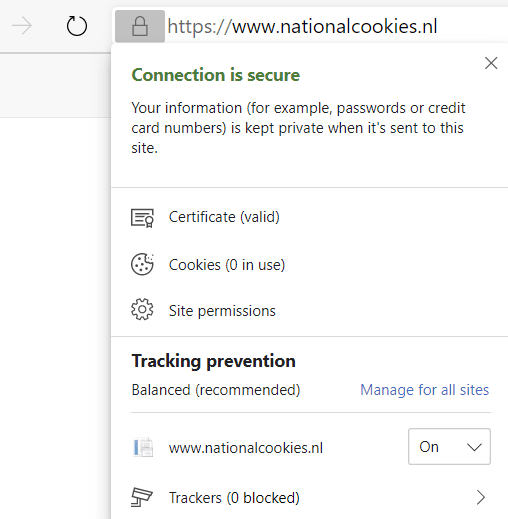
Task: Click the cookie icon
Action: (142, 264)
